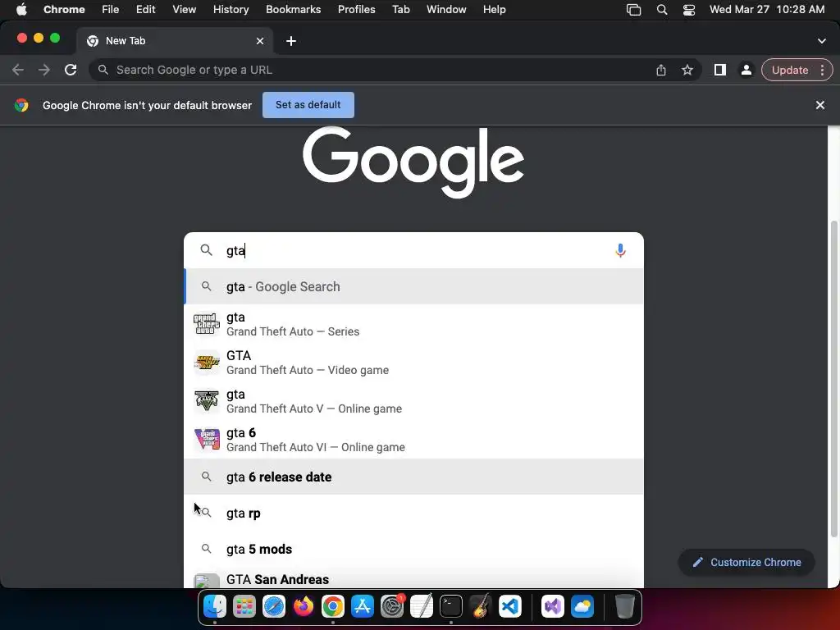Open the Tab menu
The width and height of the screenshot is (840, 630).
click(x=400, y=9)
